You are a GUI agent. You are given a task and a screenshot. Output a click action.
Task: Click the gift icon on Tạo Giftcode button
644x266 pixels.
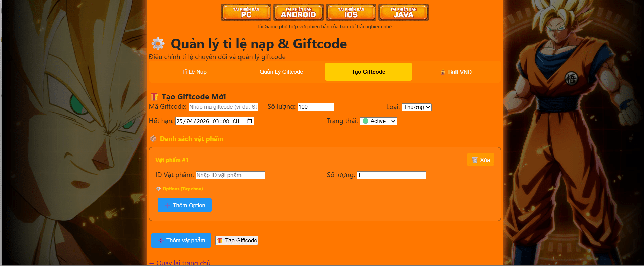[x=220, y=240]
